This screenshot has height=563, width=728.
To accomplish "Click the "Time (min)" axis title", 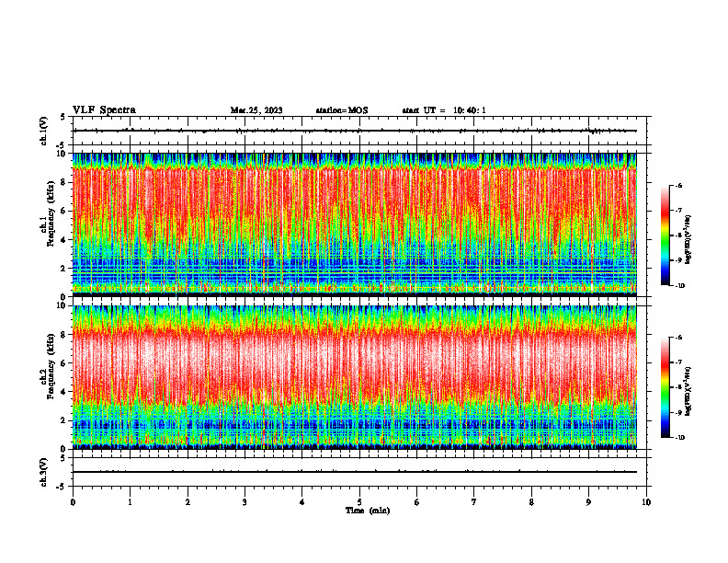I will coord(368,511).
